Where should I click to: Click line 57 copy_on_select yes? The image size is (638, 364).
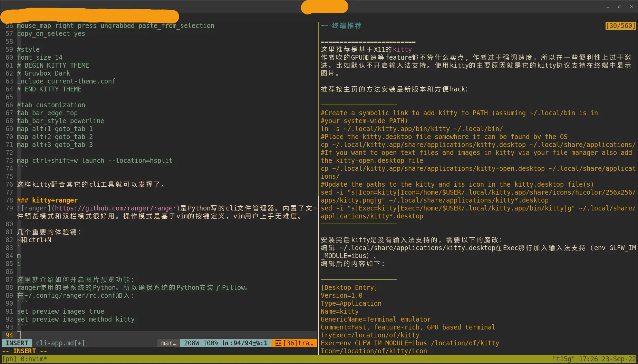tap(51, 33)
